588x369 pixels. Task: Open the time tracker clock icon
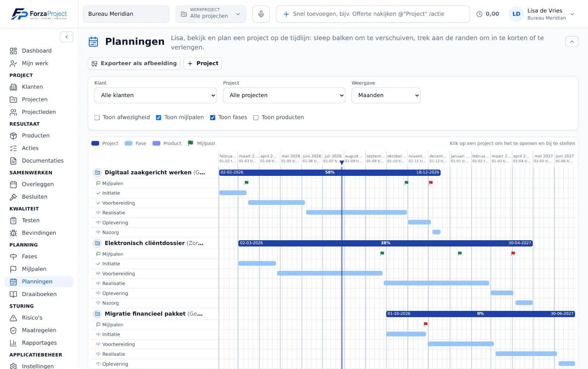click(479, 14)
